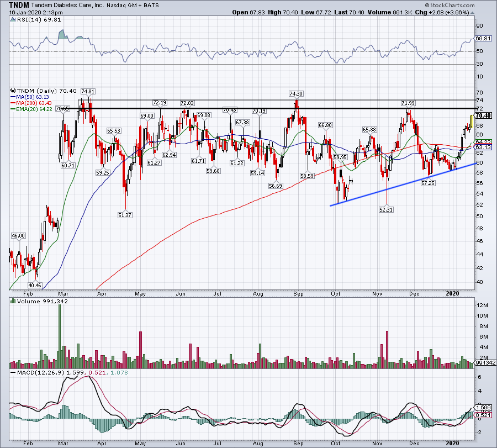Click the Nasdaq GM + BATS exchange label
Screen dimensions: 497x448
(x=133, y=6)
